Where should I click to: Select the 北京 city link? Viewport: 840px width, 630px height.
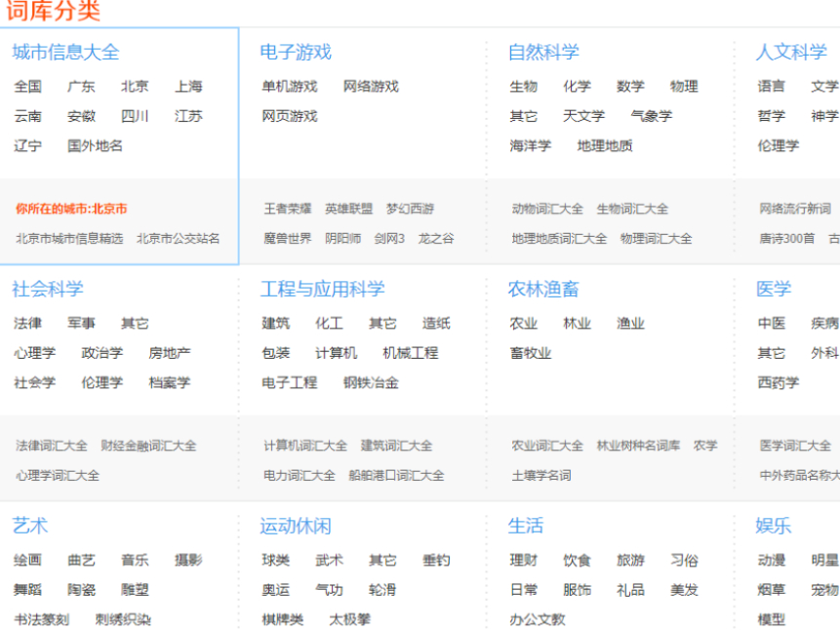pyautogui.click(x=135, y=86)
